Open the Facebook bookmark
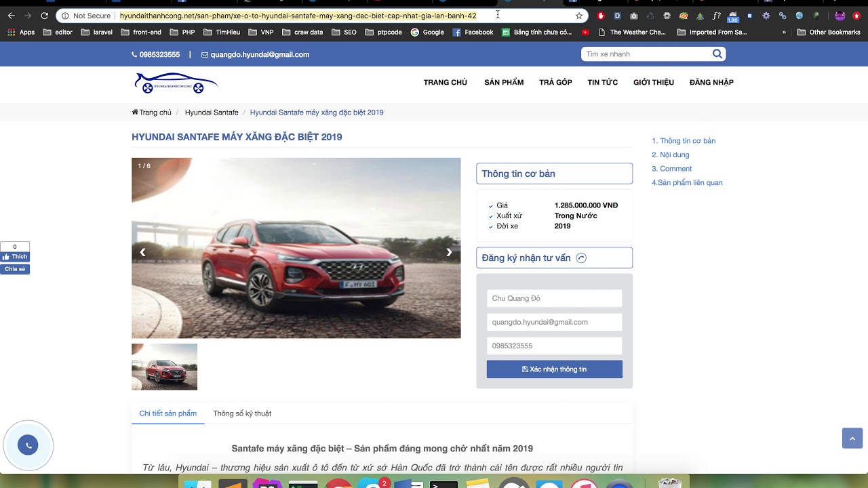The image size is (868, 488). click(x=473, y=32)
